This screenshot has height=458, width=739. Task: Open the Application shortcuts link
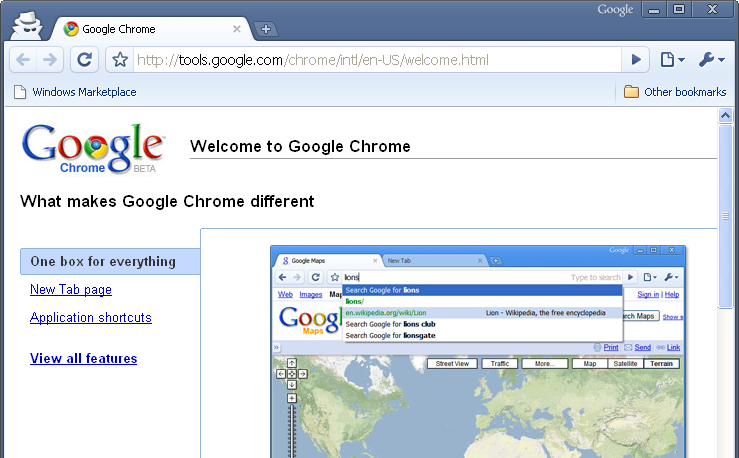pyautogui.click(x=90, y=318)
